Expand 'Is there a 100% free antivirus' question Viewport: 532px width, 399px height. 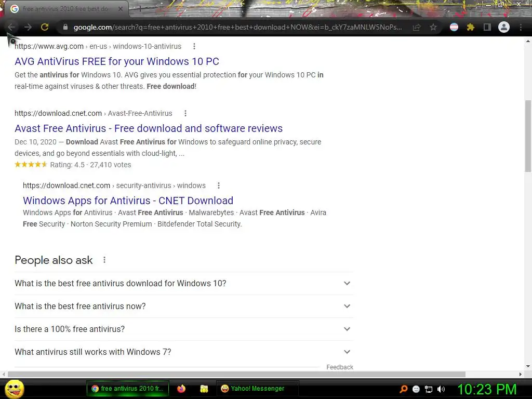coord(183,329)
